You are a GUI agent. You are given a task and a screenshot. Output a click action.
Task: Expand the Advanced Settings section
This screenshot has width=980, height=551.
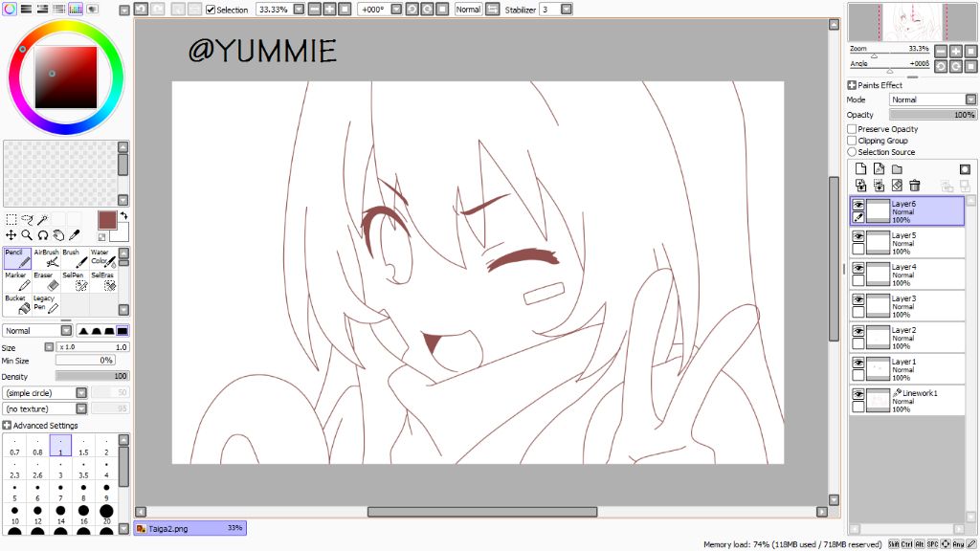coord(7,425)
